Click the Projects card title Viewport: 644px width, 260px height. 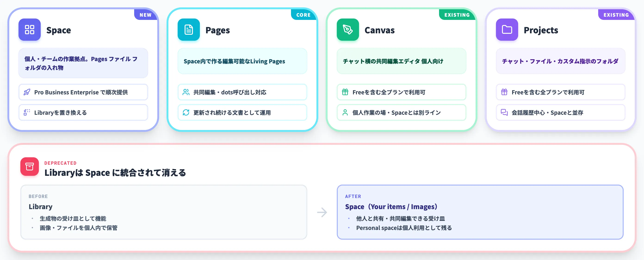(541, 30)
